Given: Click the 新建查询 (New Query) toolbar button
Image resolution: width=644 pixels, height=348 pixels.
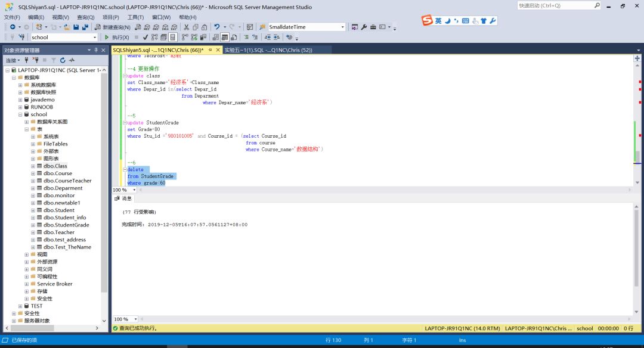Looking at the screenshot, I should tap(112, 27).
